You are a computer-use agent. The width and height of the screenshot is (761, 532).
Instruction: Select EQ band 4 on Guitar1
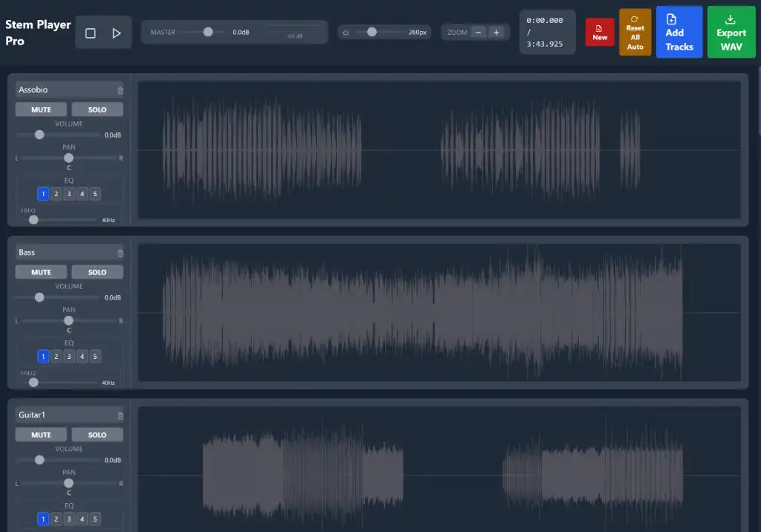click(82, 519)
